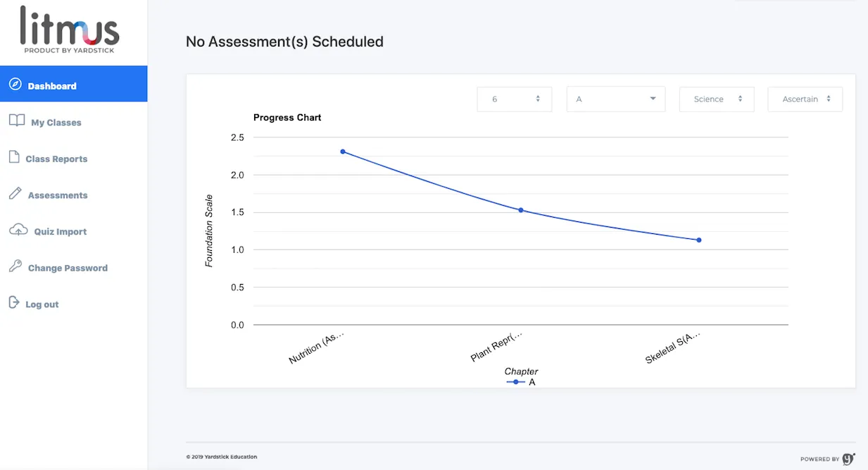868x470 pixels.
Task: Open the Class Reports document icon
Action: 14,157
